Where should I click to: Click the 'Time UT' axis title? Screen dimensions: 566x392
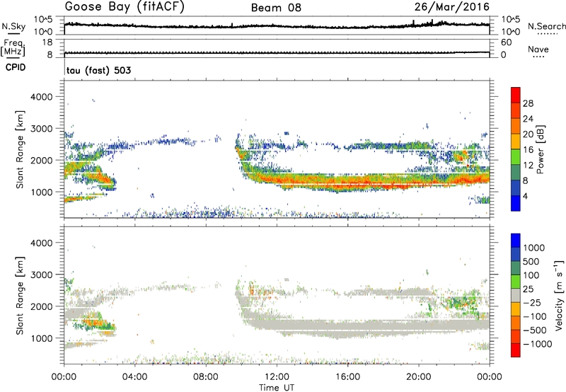[277, 388]
